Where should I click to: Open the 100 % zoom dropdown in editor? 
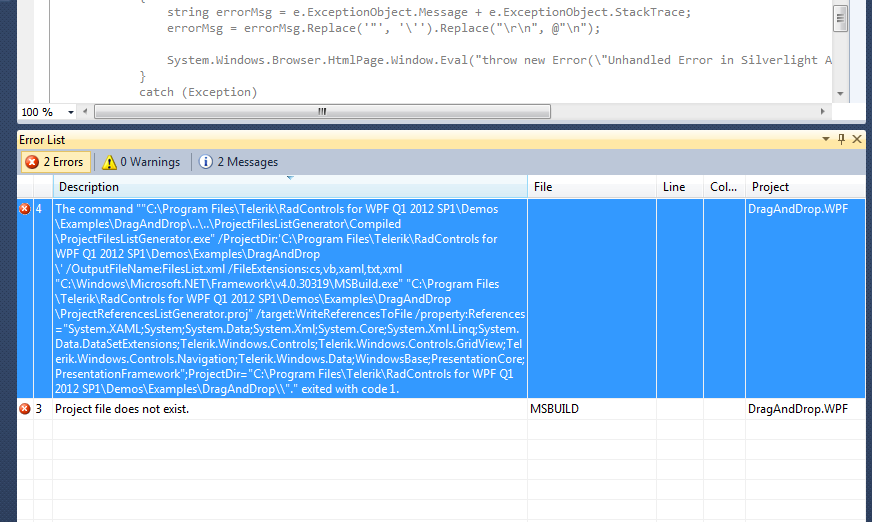pyautogui.click(x=71, y=112)
